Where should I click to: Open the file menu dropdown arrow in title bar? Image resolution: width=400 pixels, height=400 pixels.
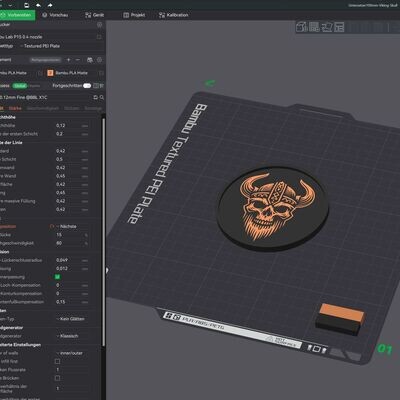point(10,5)
